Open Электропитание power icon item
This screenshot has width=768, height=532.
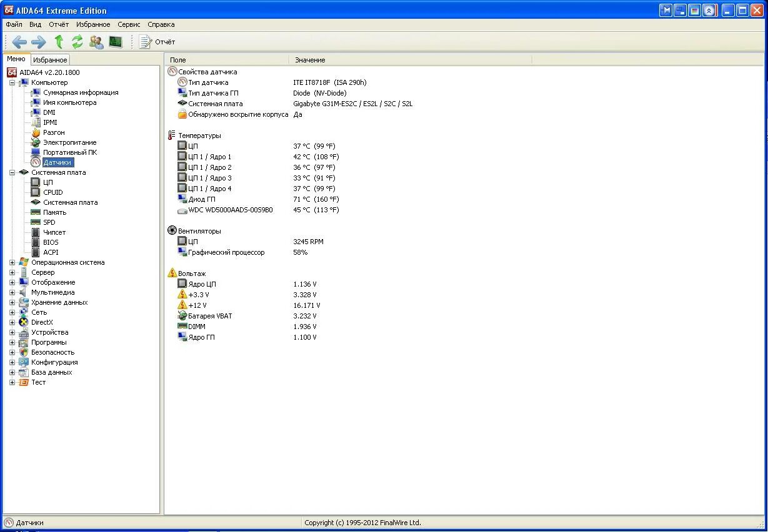click(x=36, y=142)
